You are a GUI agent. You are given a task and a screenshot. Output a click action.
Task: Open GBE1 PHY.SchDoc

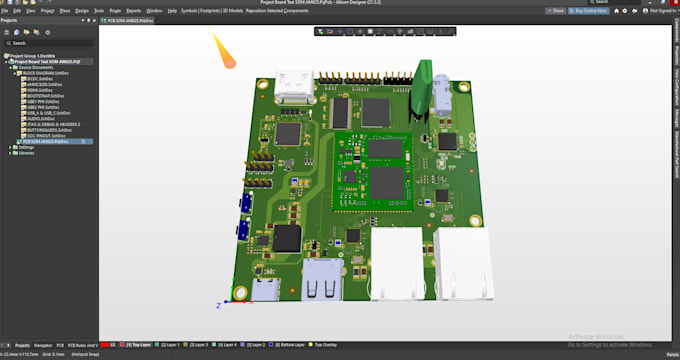point(43,101)
